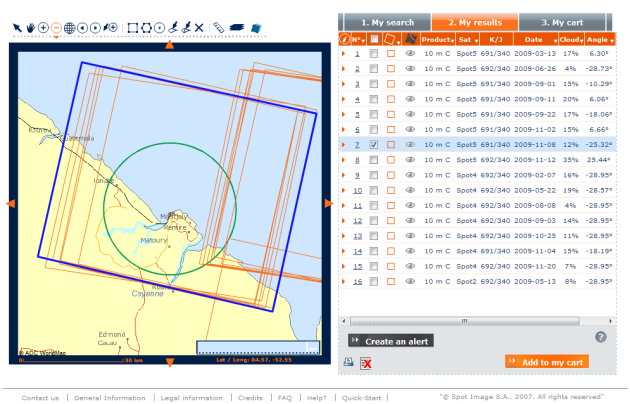
Task: Click the results table horizontal scrollbar
Action: tap(464, 321)
